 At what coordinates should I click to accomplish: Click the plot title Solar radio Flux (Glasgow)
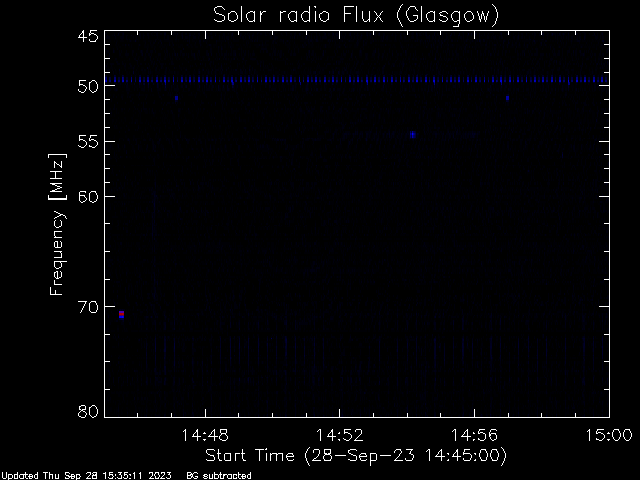[356, 15]
